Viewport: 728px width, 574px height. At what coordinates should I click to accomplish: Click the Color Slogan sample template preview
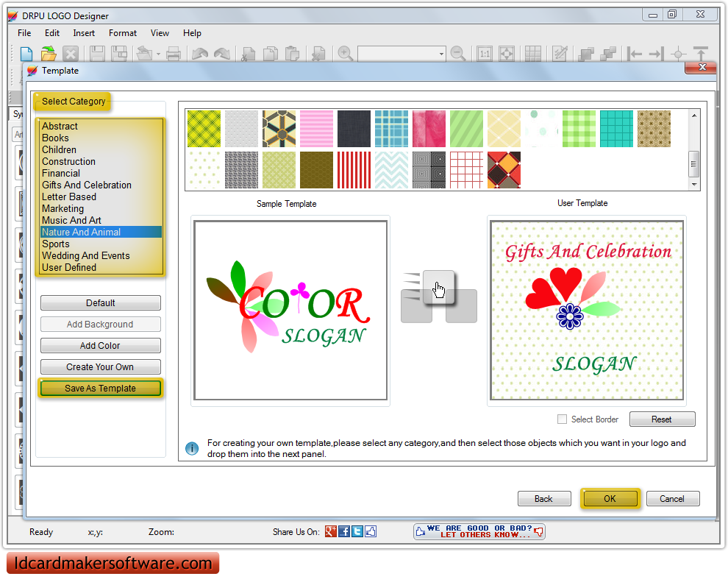[290, 311]
